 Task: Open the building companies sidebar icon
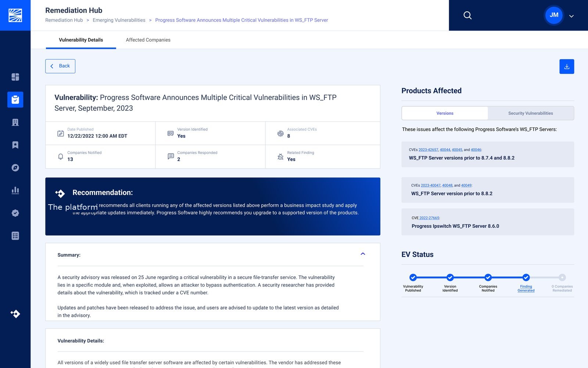[x=15, y=122]
